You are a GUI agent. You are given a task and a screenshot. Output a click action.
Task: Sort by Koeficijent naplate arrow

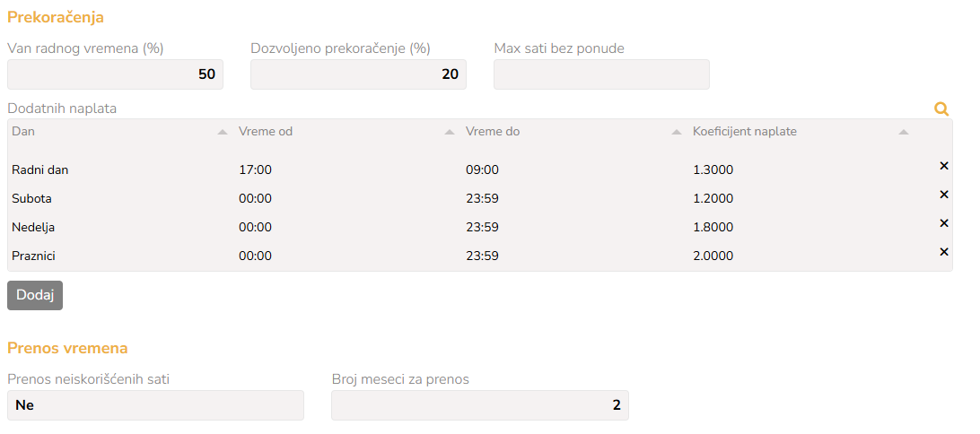tap(904, 133)
